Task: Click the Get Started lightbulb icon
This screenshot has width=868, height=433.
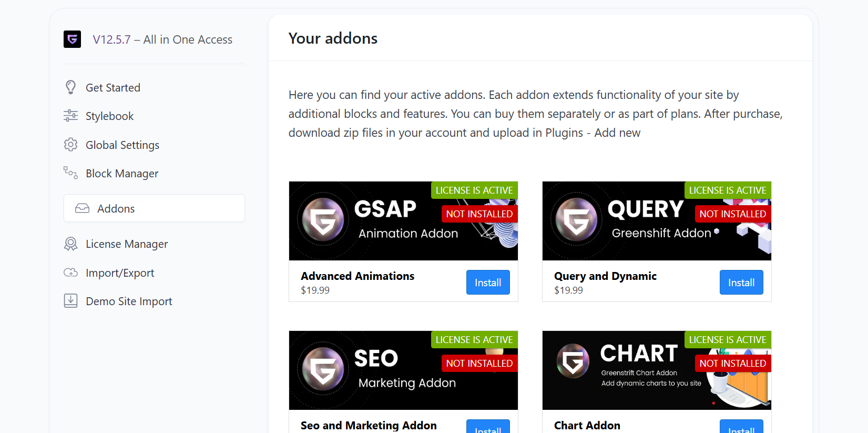Action: (70, 87)
